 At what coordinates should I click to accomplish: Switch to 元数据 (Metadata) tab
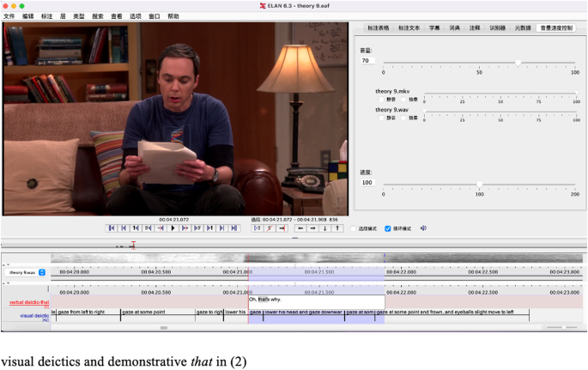point(523,27)
